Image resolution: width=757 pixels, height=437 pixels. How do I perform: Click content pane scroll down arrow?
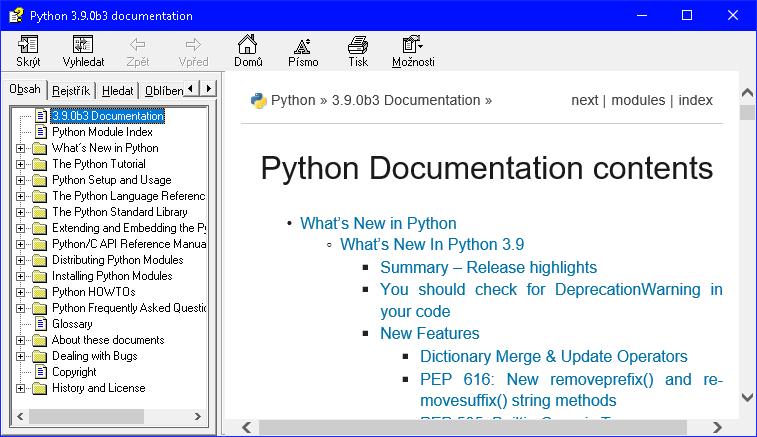coord(747,397)
